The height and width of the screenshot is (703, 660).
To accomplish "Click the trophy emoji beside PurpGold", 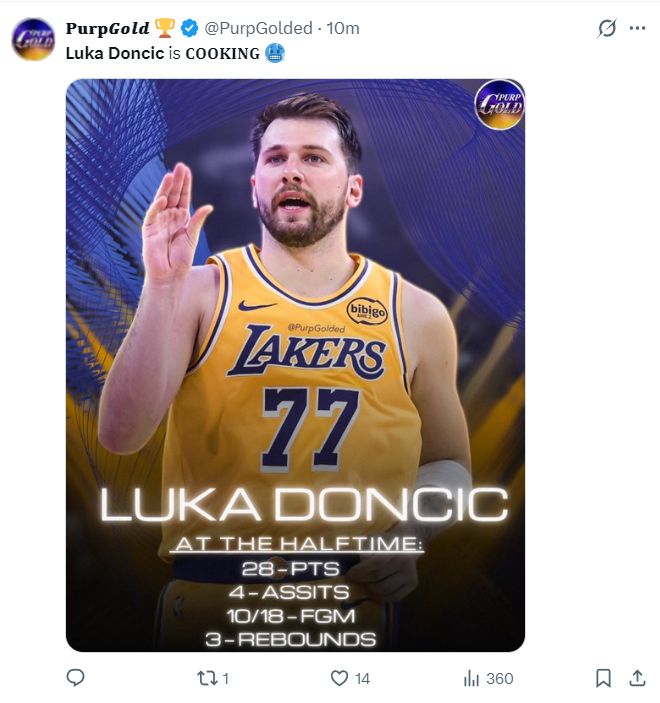I will 165,28.
